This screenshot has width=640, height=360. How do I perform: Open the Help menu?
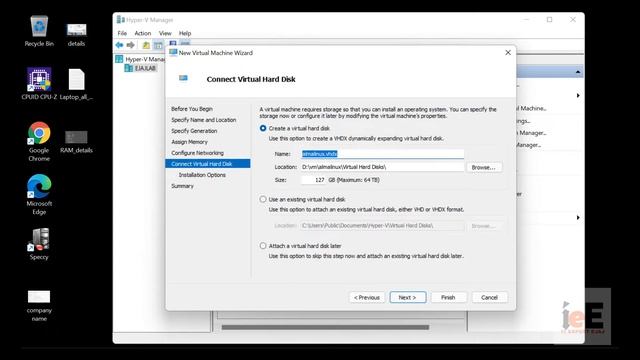pyautogui.click(x=185, y=33)
